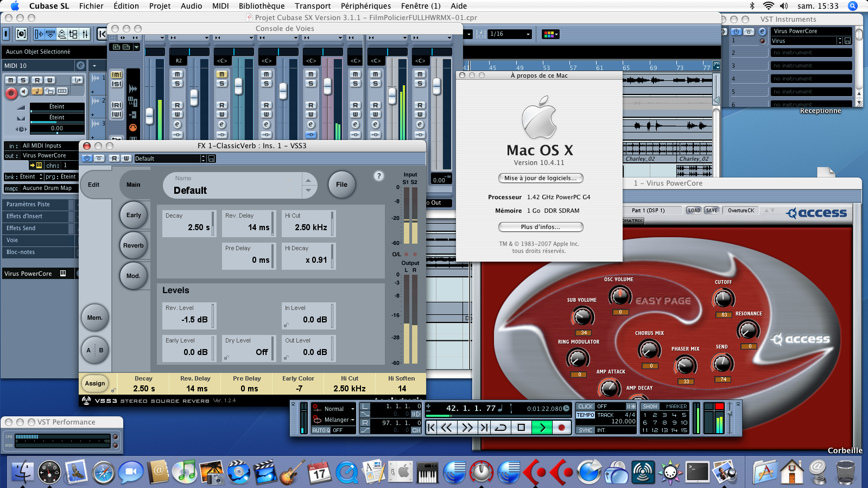
Task: Click the SHOW markers button in transport
Action: pos(650,407)
